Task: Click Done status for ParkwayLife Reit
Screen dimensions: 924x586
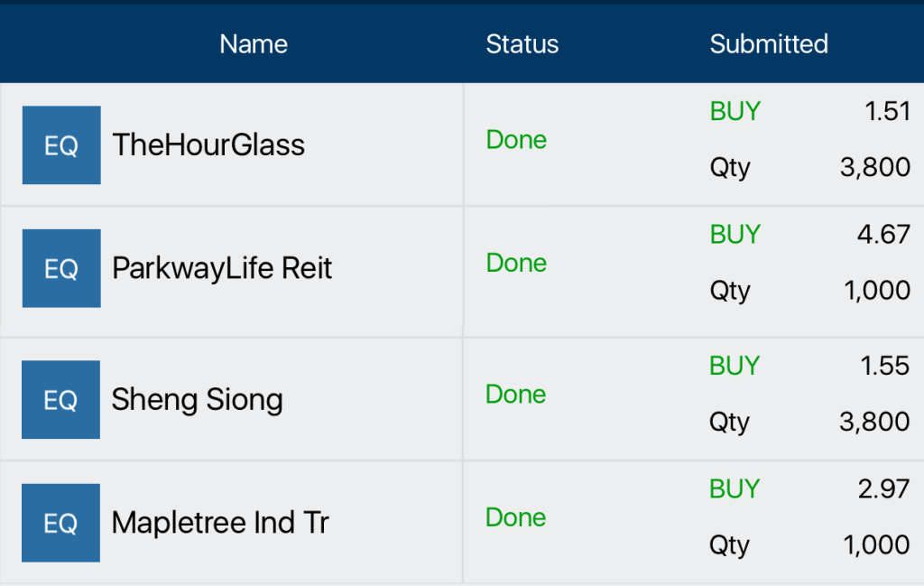Action: point(516,263)
